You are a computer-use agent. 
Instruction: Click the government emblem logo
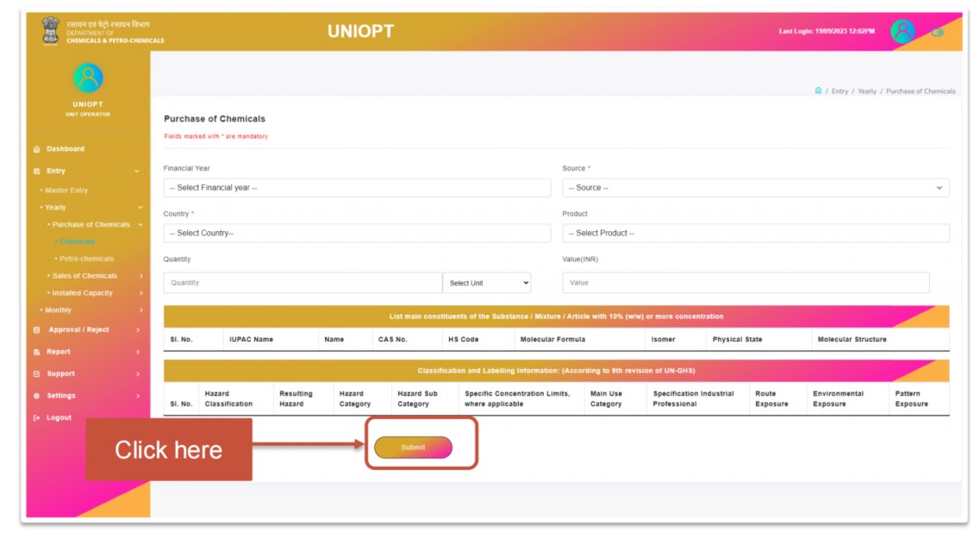[50, 31]
